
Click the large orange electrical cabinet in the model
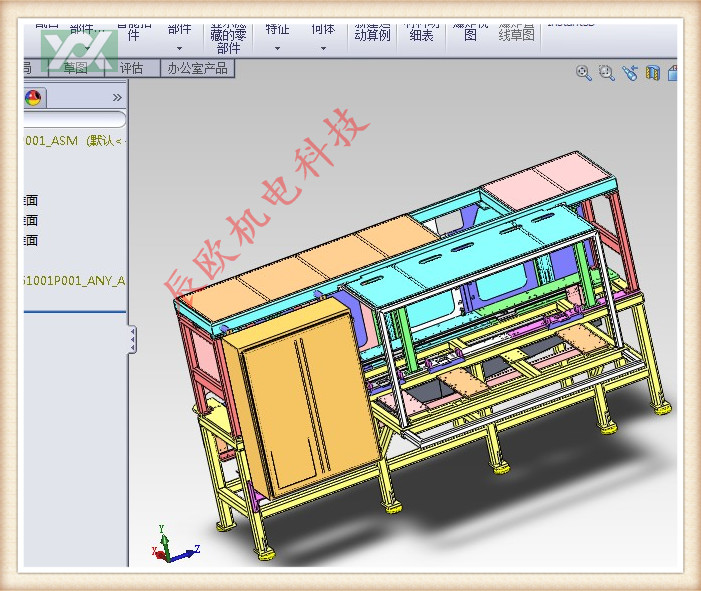pyautogui.click(x=300, y=398)
